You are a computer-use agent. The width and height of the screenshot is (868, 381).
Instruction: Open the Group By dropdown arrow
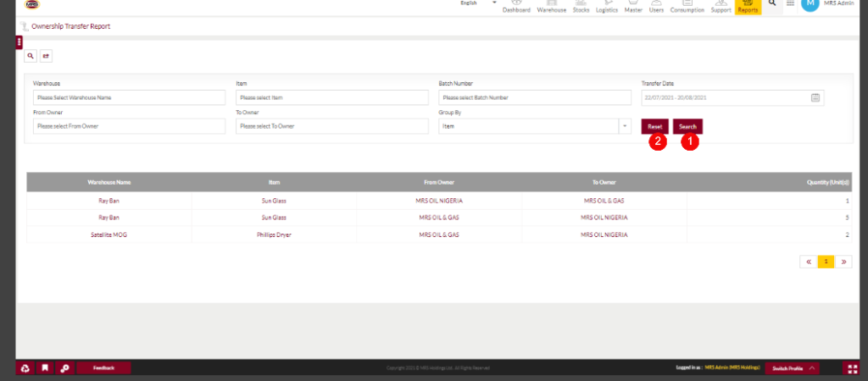click(625, 126)
